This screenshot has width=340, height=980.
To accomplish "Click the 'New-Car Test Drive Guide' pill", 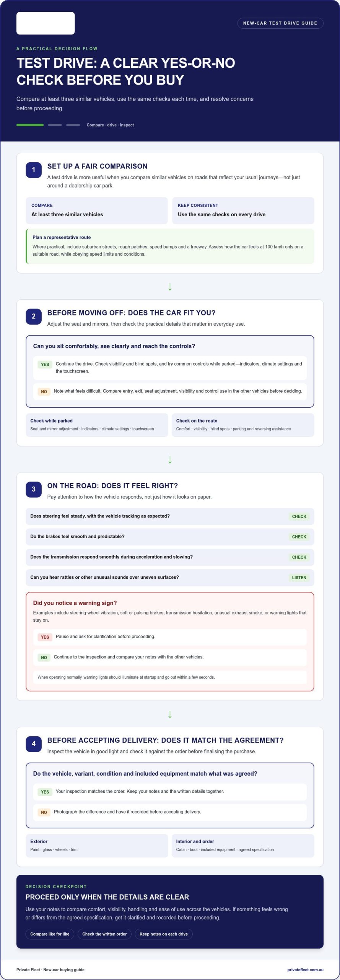I will [280, 23].
